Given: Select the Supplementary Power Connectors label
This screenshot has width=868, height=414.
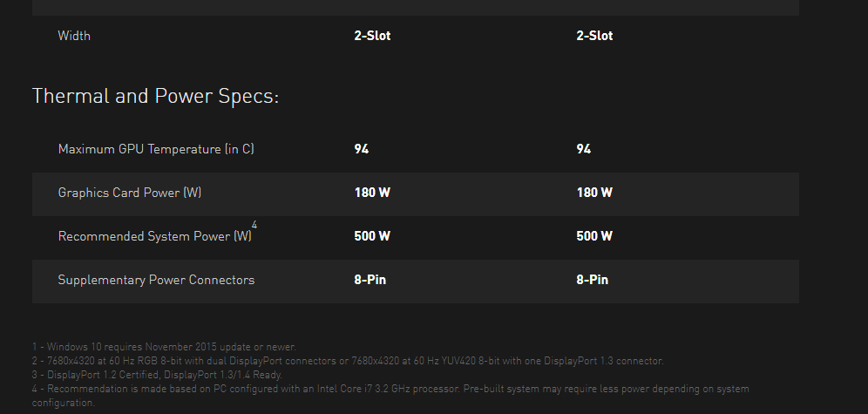Looking at the screenshot, I should click(x=156, y=280).
